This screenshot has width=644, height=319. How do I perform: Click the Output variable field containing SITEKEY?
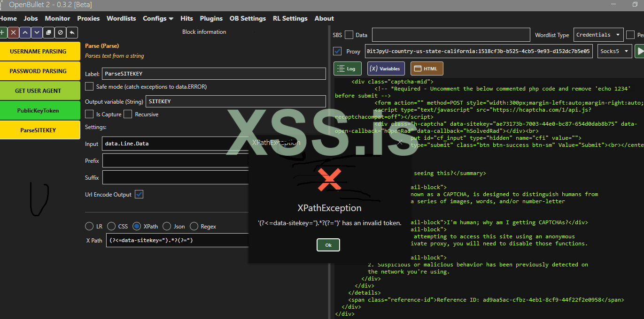point(236,101)
